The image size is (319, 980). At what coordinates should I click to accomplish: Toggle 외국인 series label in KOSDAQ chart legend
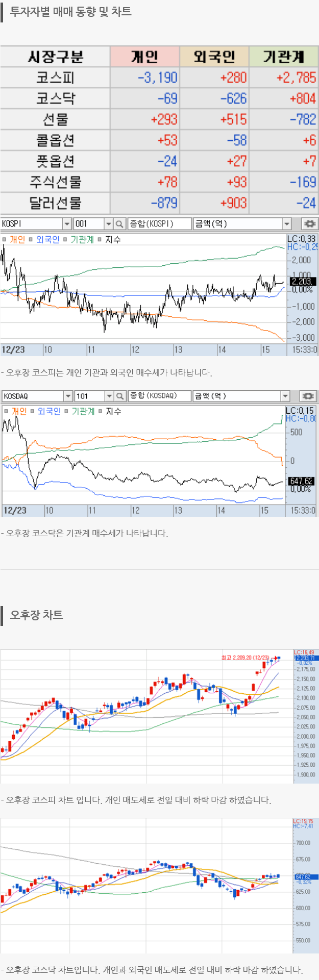coord(49,411)
